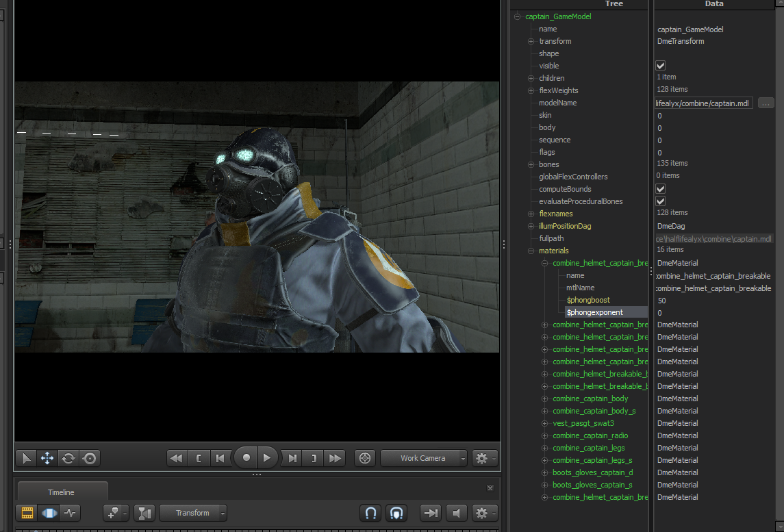Step to previous frame
Image resolution: width=784 pixels, height=532 pixels.
pos(220,458)
